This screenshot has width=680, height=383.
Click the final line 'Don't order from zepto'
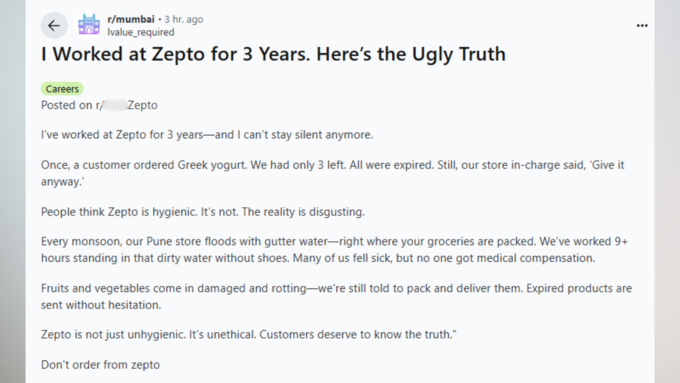101,364
